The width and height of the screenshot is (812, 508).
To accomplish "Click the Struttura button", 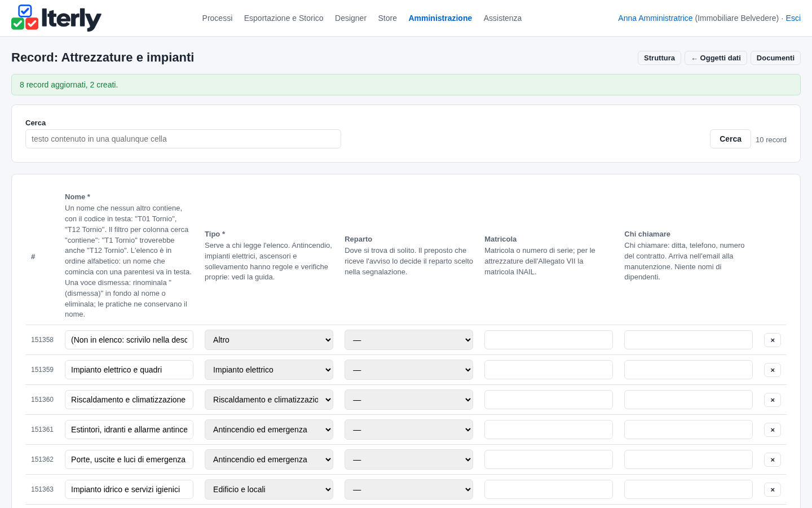I will click(x=659, y=58).
